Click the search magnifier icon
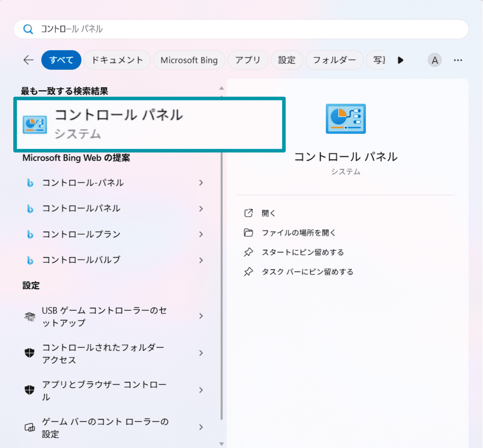 (28, 29)
